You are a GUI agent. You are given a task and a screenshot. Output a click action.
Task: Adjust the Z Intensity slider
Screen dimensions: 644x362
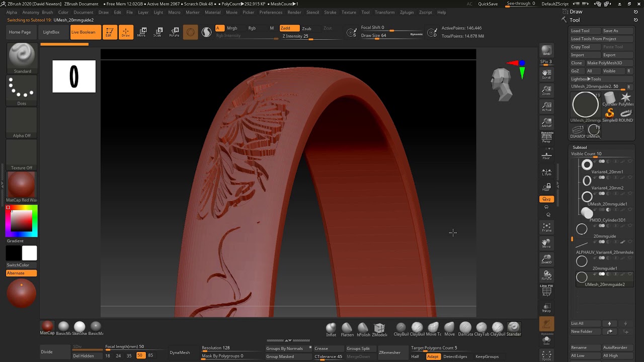[304, 36]
